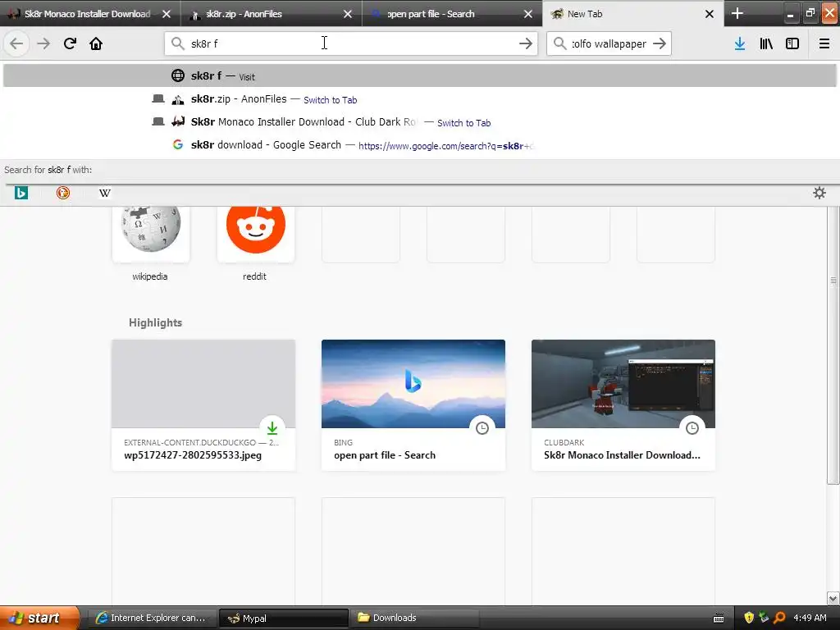Open the on-screen keyboard tray icon

pos(719,619)
